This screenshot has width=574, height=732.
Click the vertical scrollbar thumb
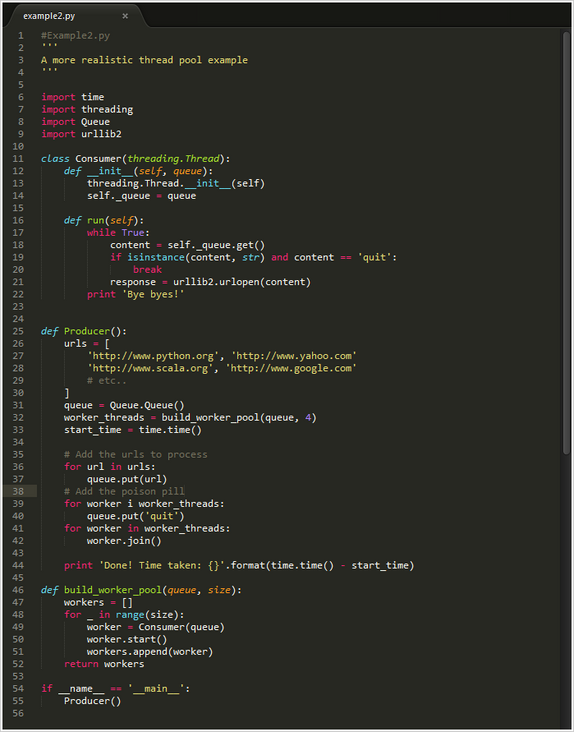pyautogui.click(x=566, y=243)
